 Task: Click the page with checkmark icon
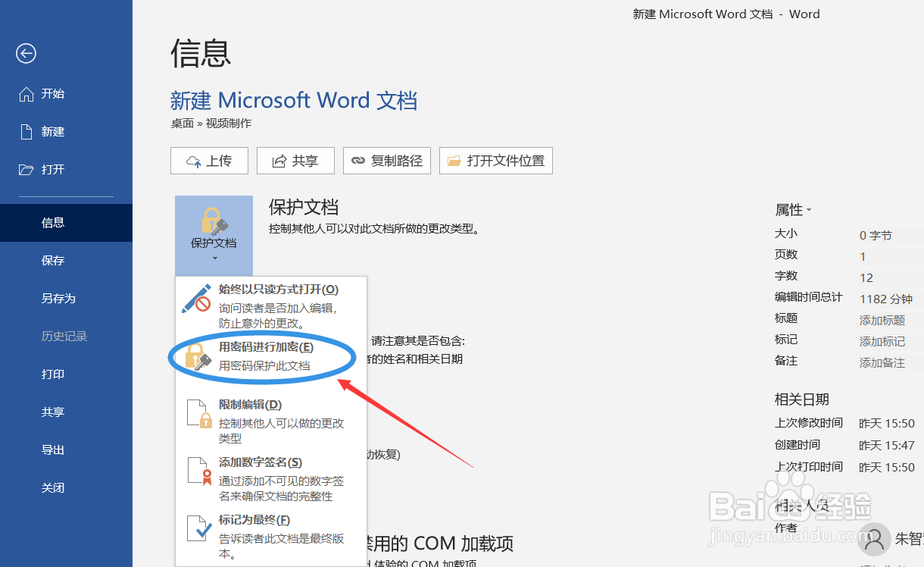(x=198, y=529)
